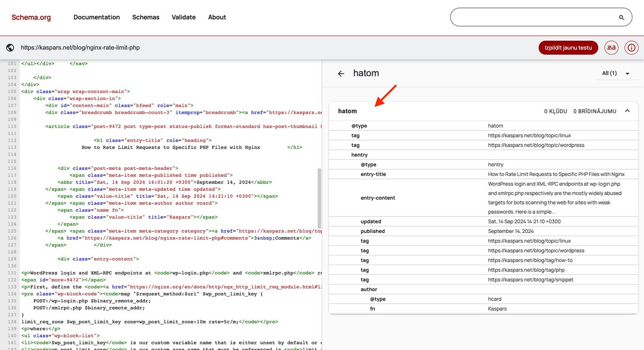Click the entry-title property row

483,174
